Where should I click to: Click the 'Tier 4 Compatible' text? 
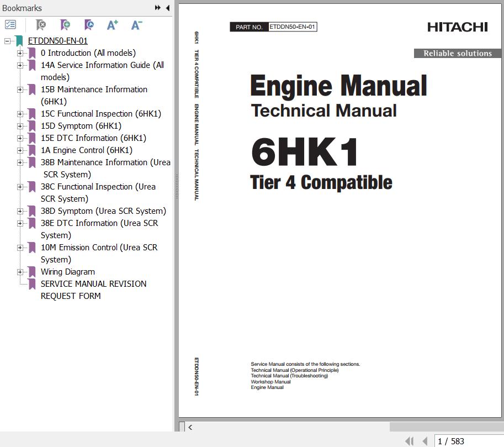pyautogui.click(x=321, y=182)
